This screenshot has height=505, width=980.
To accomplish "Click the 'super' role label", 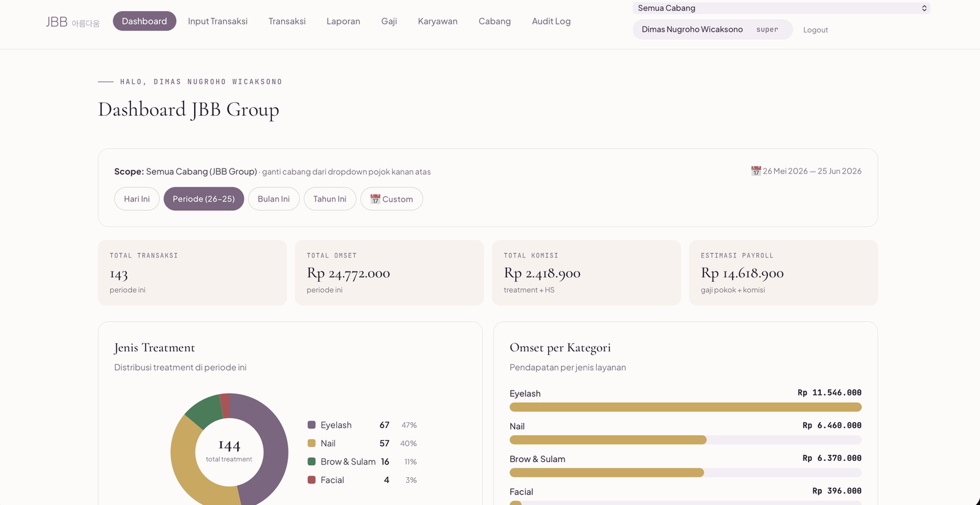I will [767, 29].
